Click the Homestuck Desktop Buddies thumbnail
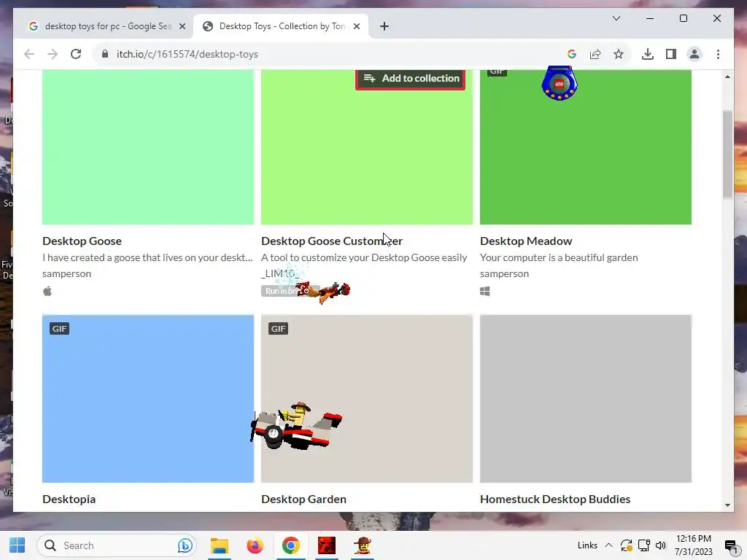Screen dimensions: 747x560 click(586, 399)
